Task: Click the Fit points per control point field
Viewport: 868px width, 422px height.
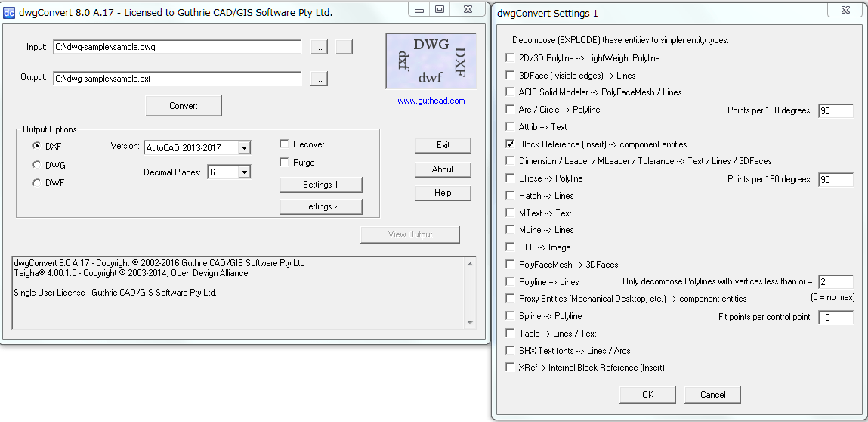Action: (835, 318)
